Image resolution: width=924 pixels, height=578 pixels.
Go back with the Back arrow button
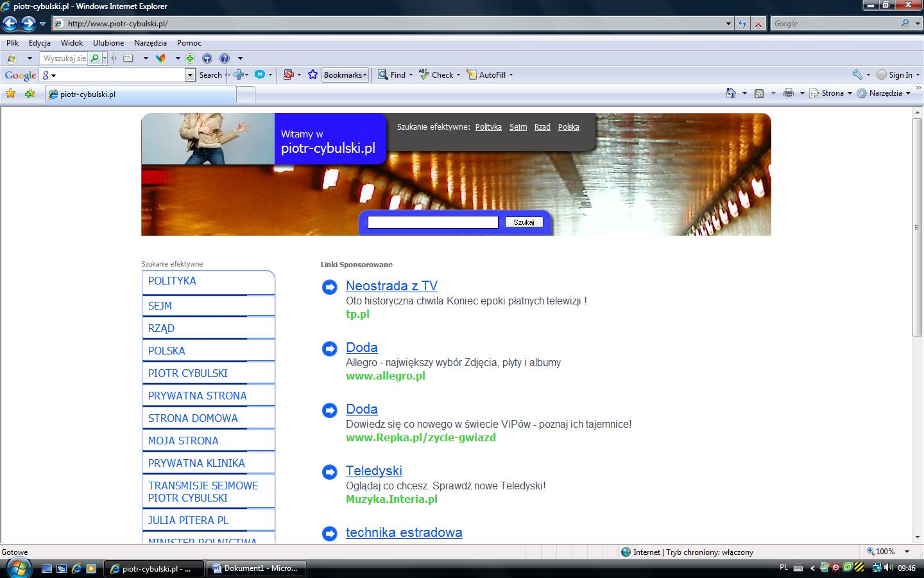click(10, 24)
